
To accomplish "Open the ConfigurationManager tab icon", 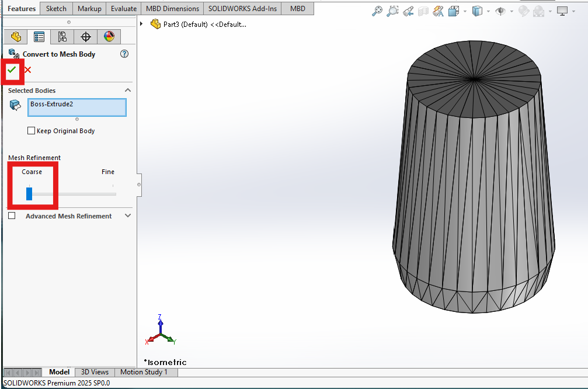I will coord(62,37).
